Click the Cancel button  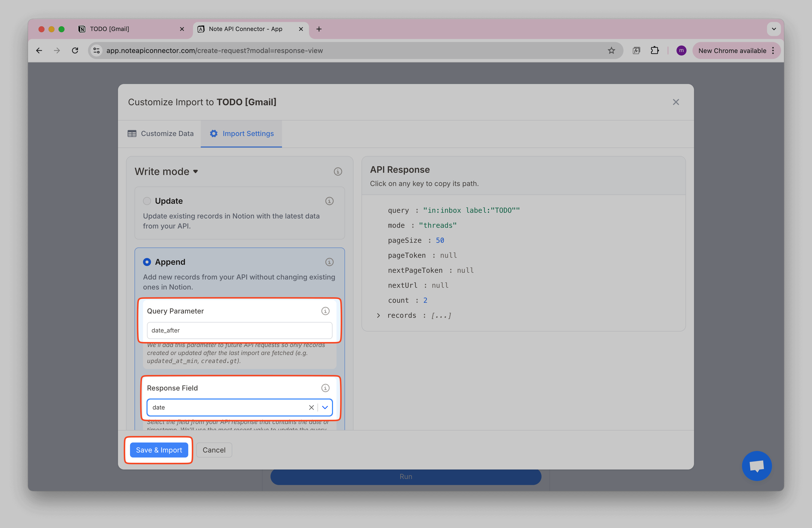click(214, 450)
